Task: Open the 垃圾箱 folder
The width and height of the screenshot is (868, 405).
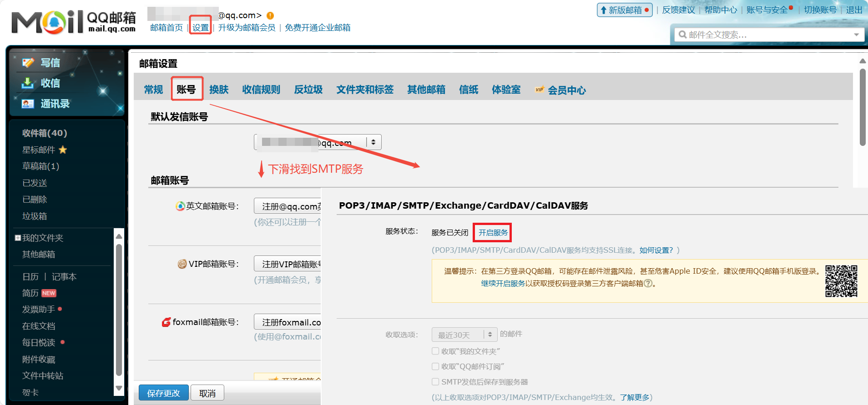Action: click(x=35, y=216)
